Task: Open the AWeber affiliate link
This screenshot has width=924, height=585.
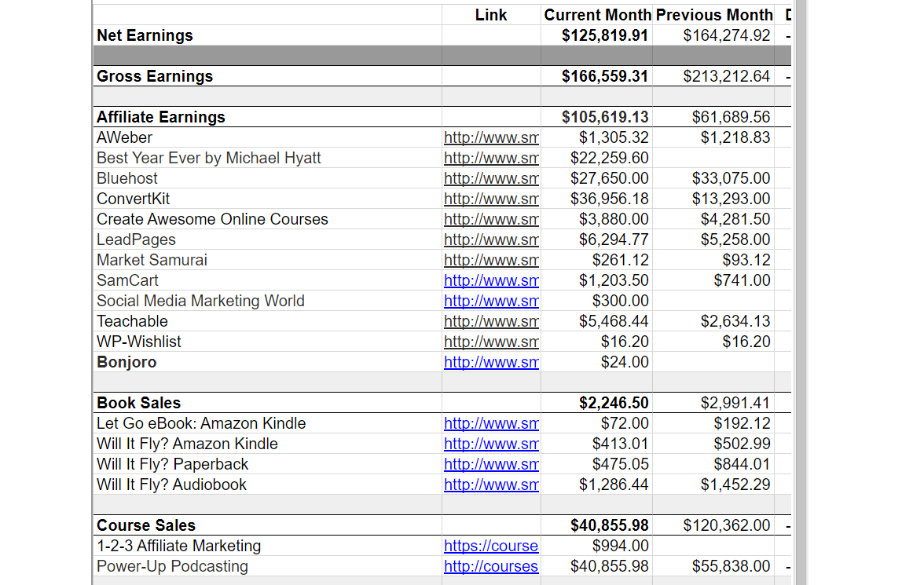Action: [491, 137]
